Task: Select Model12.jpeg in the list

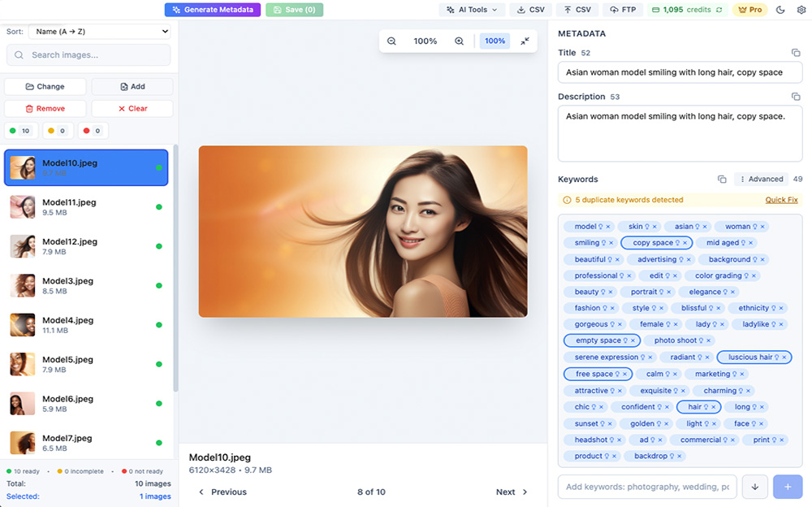Action: (86, 246)
